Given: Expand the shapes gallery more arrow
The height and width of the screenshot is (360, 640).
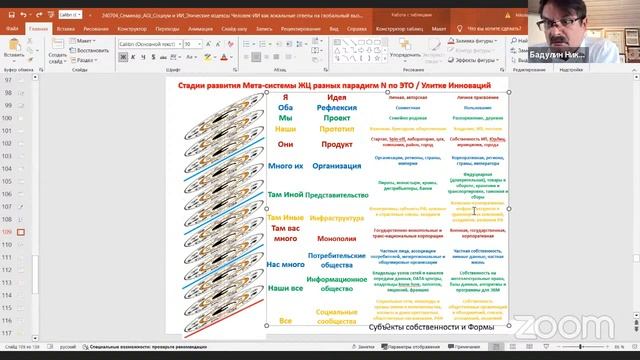Looking at the screenshot, I should (x=384, y=59).
